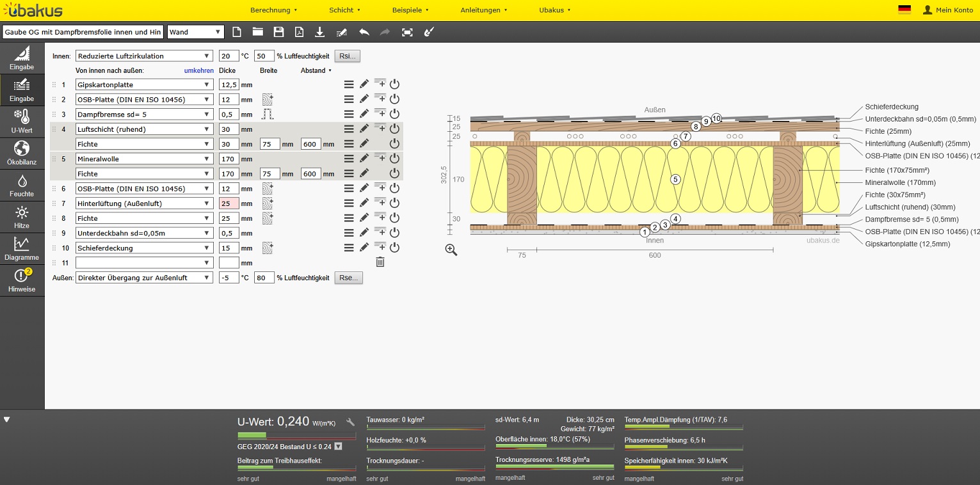Click the undo arrow in toolbar

(364, 32)
